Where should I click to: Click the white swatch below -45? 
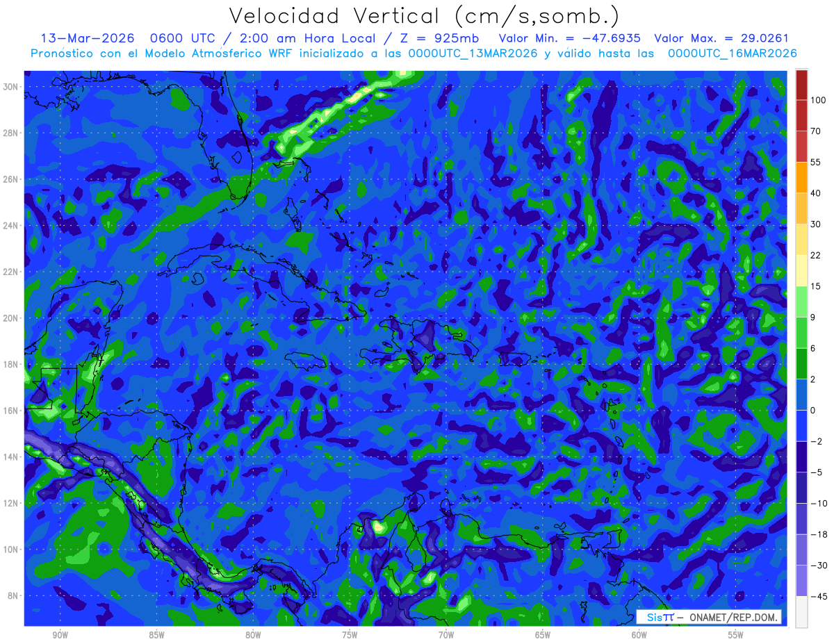[x=801, y=612]
